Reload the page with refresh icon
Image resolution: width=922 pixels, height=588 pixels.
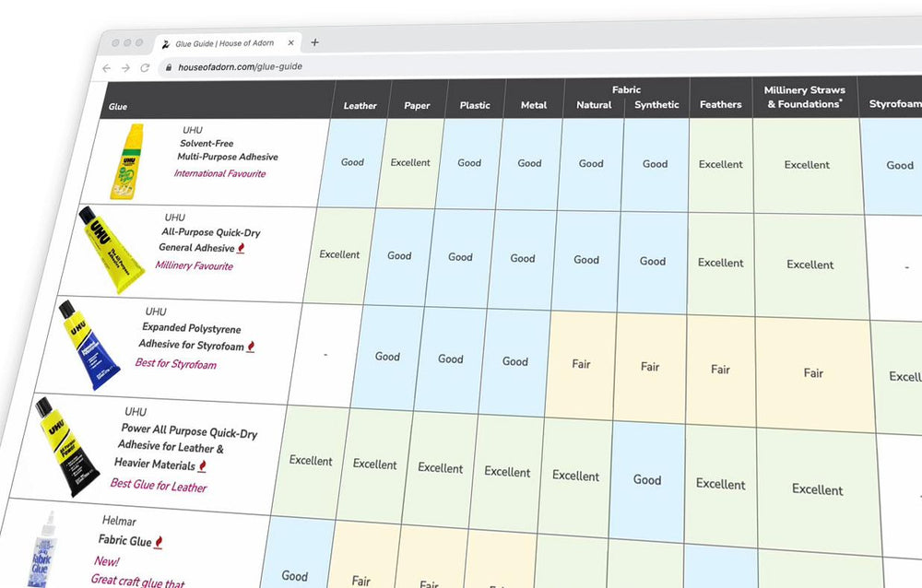point(145,67)
